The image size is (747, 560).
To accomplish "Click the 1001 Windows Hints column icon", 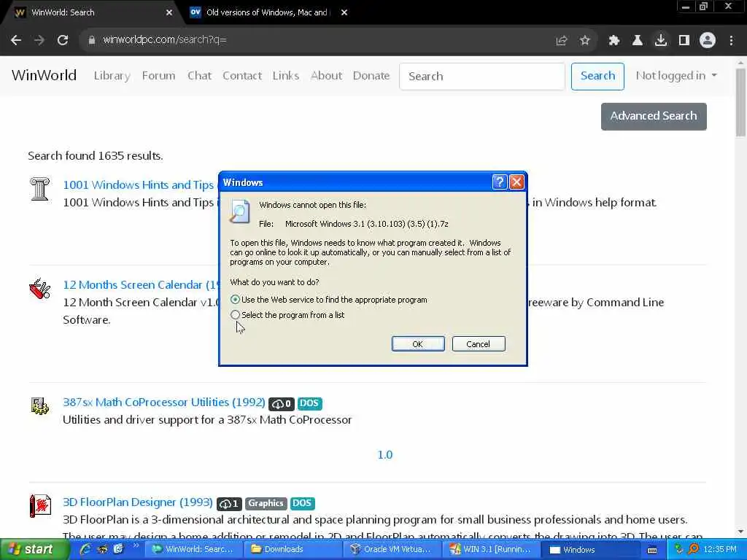I will coord(39,189).
